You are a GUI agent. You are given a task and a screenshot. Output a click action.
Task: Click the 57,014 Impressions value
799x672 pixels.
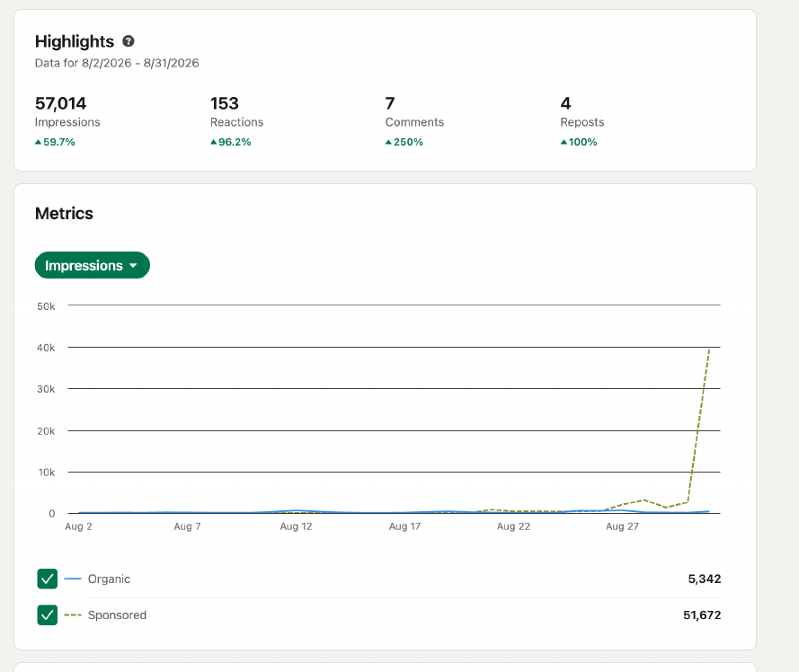tap(60, 103)
